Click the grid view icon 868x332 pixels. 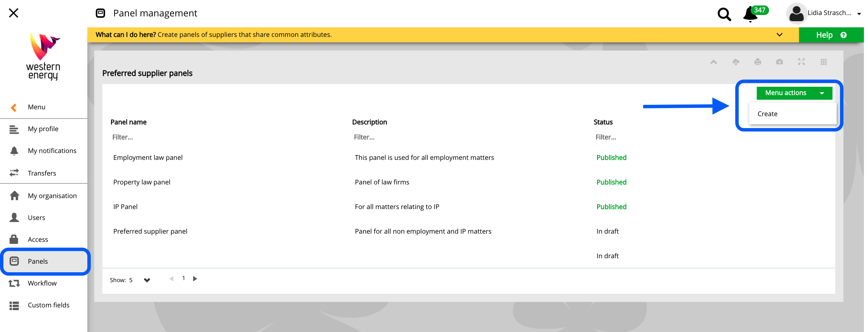click(823, 62)
